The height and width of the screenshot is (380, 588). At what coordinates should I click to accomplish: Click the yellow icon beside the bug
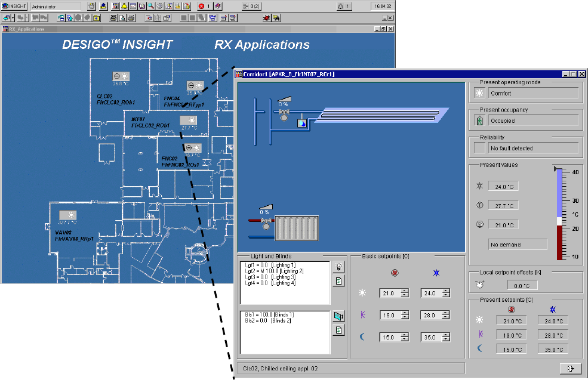tap(276, 18)
